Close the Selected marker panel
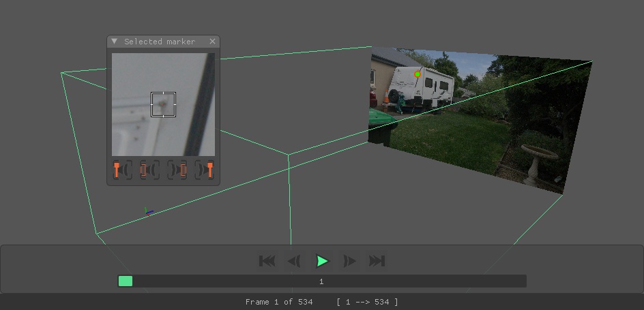 coord(212,42)
